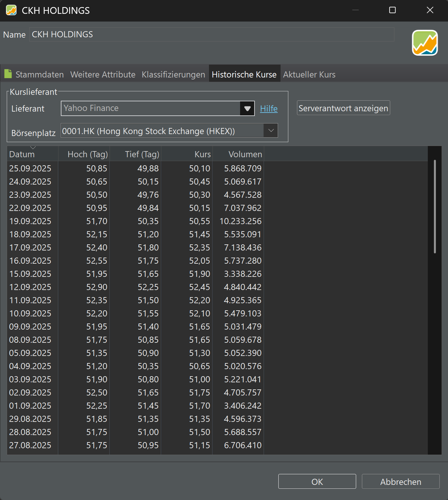Click the Name input field
The width and height of the screenshot is (448, 500).
coord(211,34)
